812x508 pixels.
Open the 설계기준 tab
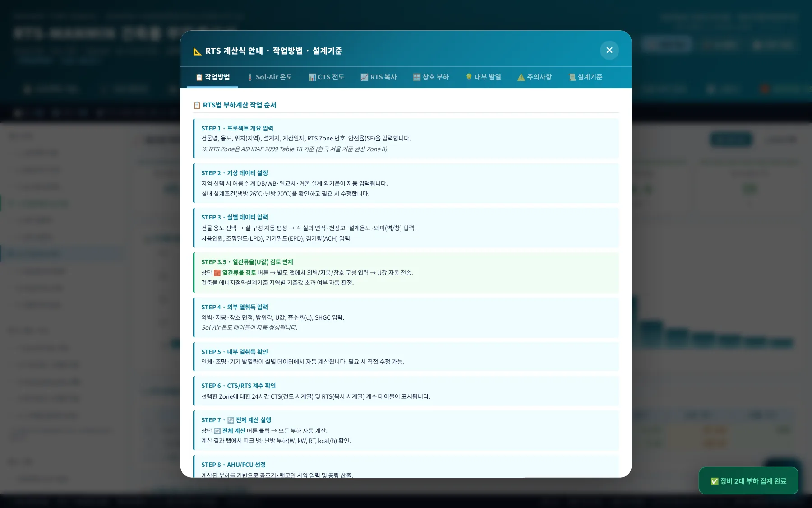point(586,77)
